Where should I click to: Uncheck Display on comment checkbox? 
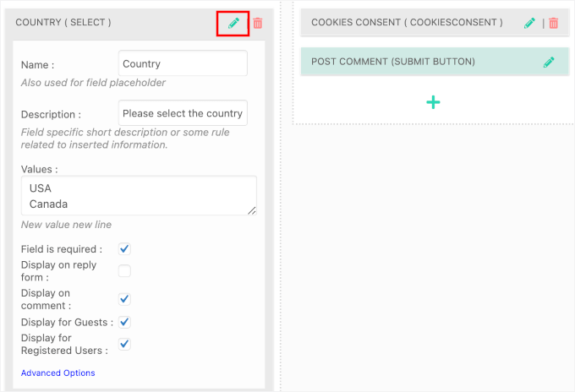click(x=124, y=299)
